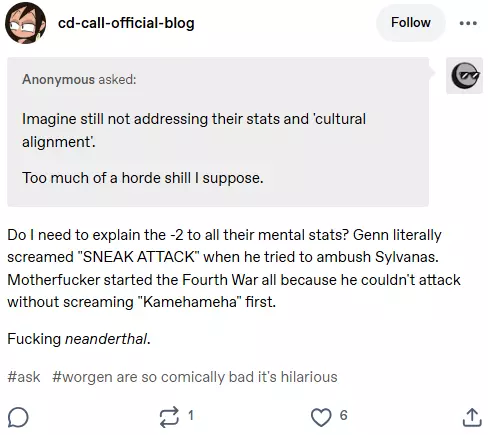
Task: Reblog the post with the arrows icon
Action: (x=169, y=417)
